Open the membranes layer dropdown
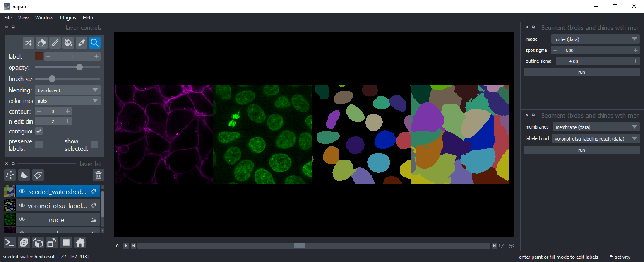 596,127
